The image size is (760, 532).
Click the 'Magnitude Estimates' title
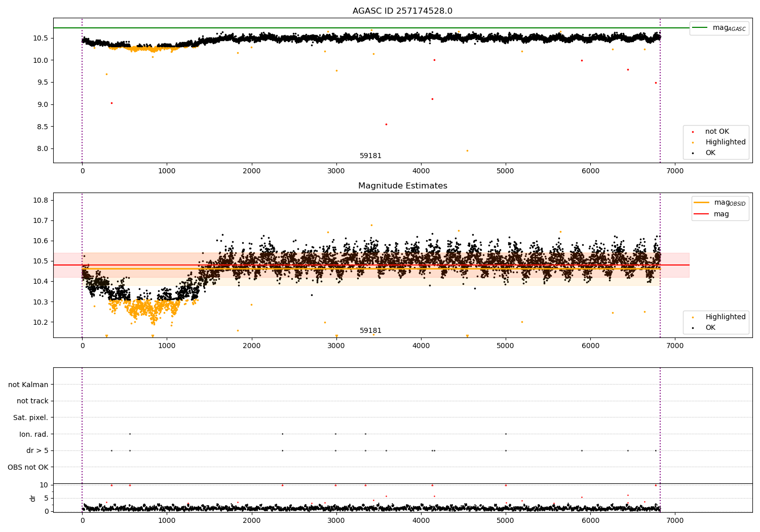(x=402, y=186)
